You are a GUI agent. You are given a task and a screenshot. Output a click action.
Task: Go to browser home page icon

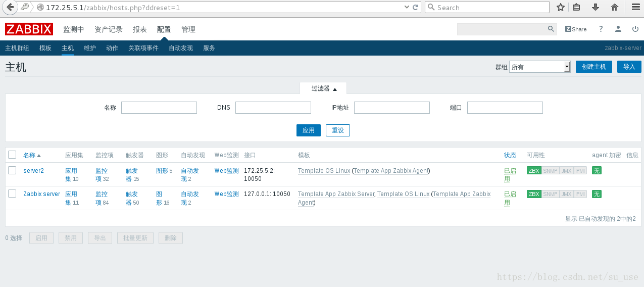click(615, 7)
